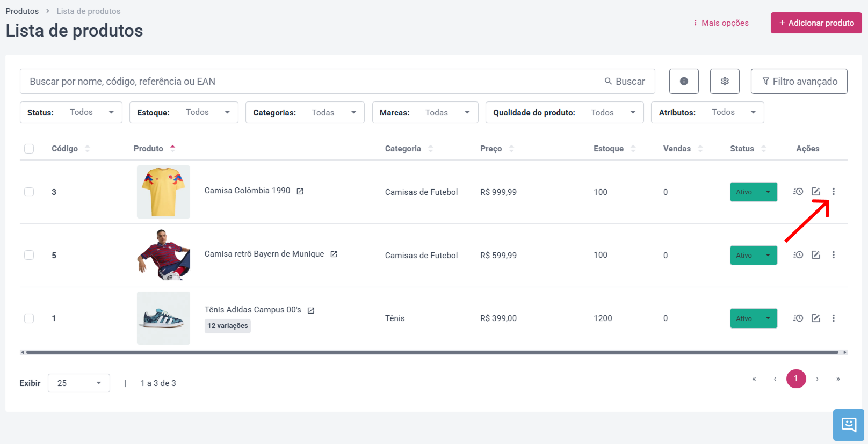This screenshot has height=444, width=868.
Task: Toggle the select-all checkbox in table header
Action: coord(29,149)
